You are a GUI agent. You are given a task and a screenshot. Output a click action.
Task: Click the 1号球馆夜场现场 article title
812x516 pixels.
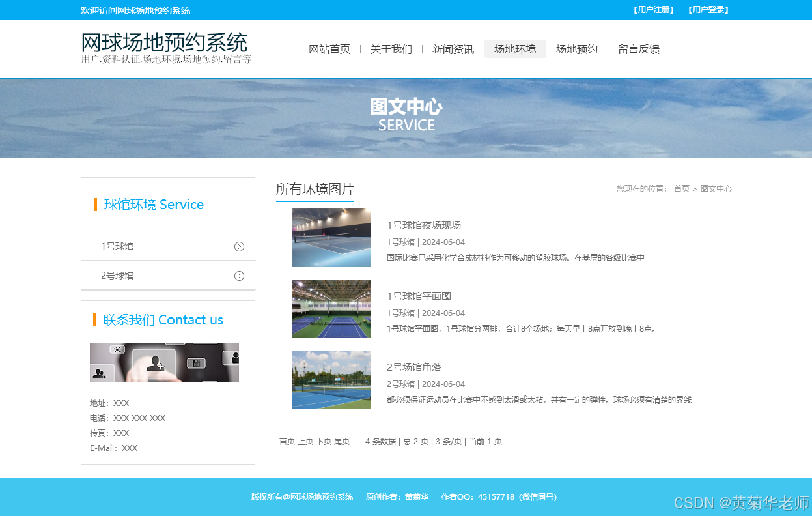(x=425, y=225)
